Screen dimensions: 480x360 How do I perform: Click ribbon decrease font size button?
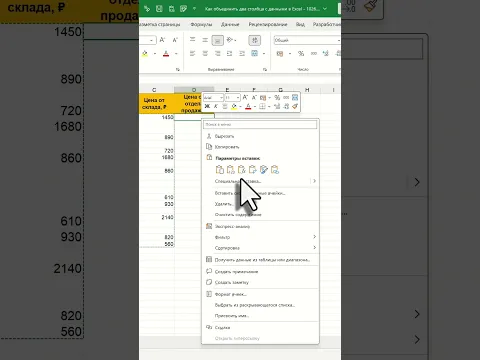click(175, 40)
